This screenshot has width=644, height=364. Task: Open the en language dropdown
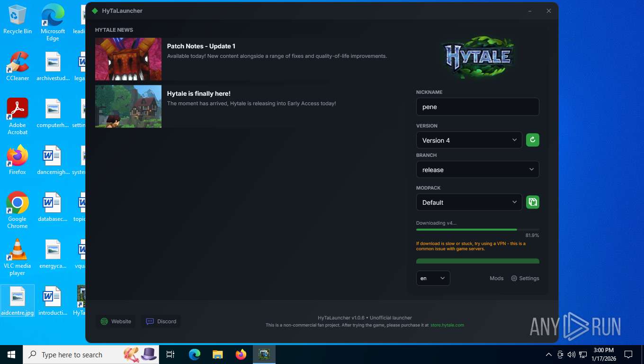(433, 278)
